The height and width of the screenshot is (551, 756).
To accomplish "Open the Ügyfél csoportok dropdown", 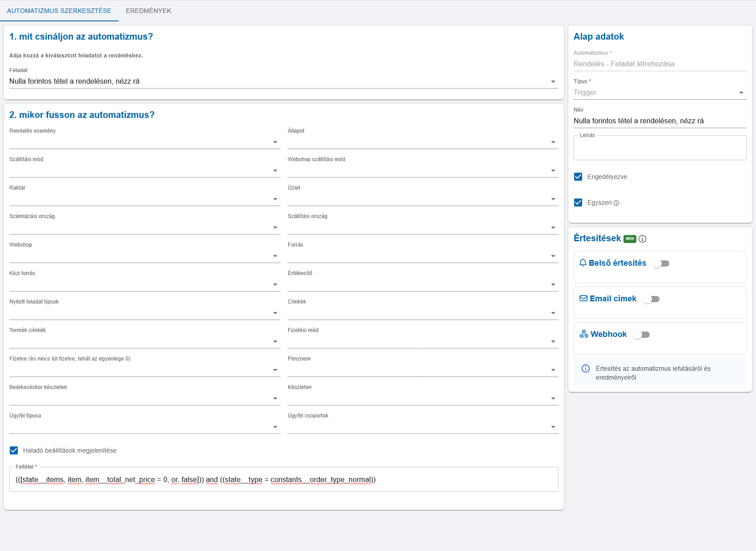I will coord(423,427).
